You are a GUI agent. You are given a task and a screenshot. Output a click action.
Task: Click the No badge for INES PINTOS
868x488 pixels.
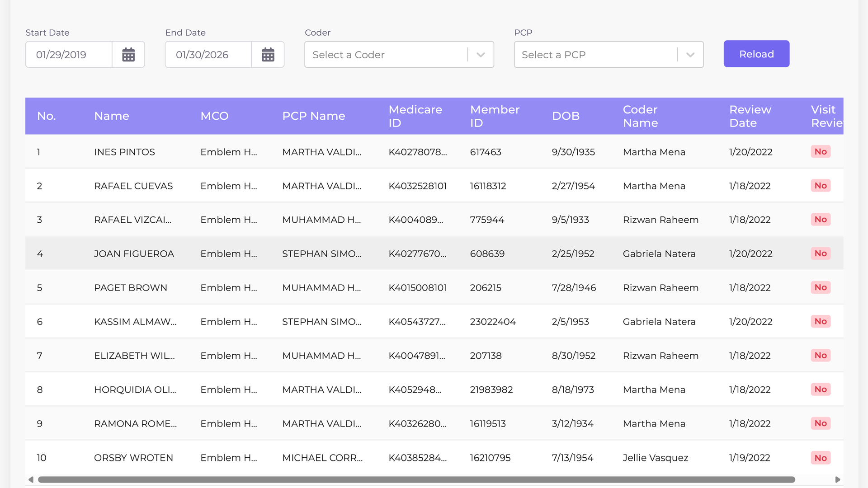coord(820,152)
